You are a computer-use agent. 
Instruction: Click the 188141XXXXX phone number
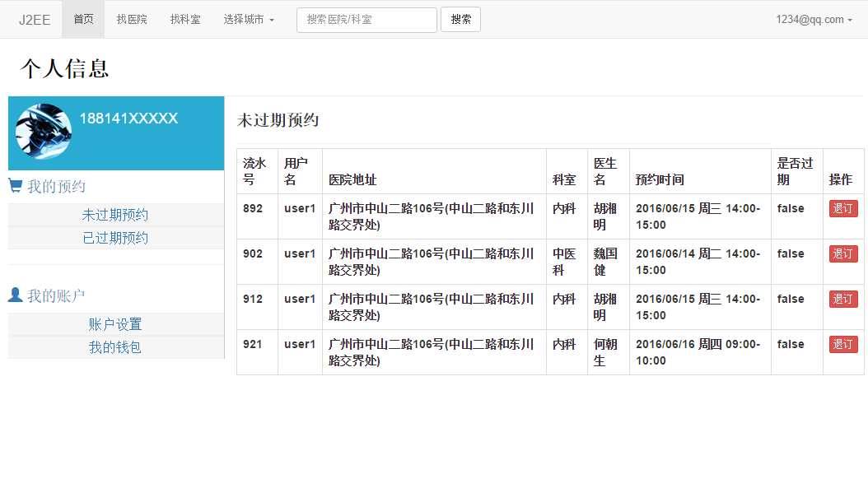click(x=128, y=119)
